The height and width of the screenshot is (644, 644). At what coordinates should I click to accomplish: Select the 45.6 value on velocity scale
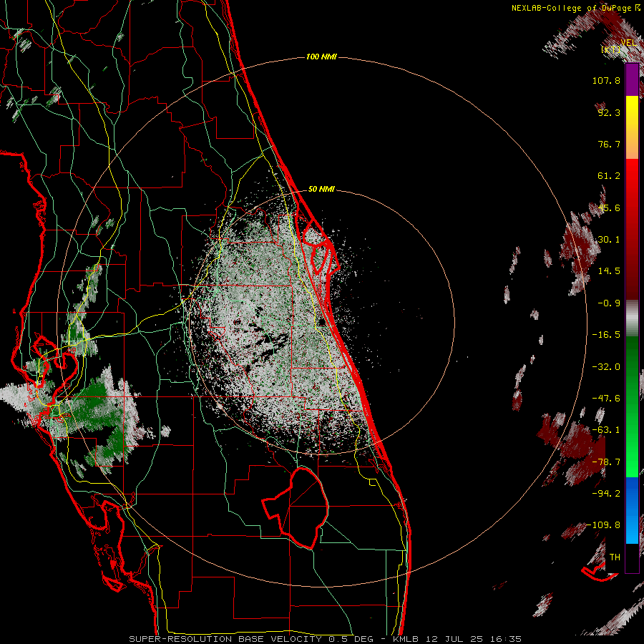[609, 208]
